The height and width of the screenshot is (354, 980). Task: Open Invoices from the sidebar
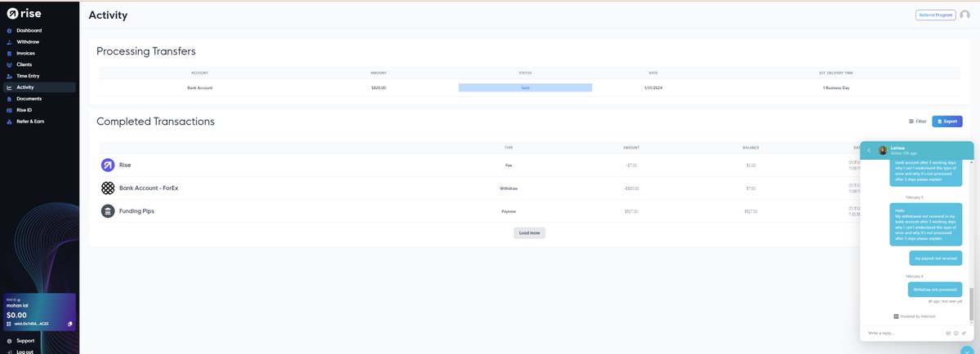(x=25, y=53)
